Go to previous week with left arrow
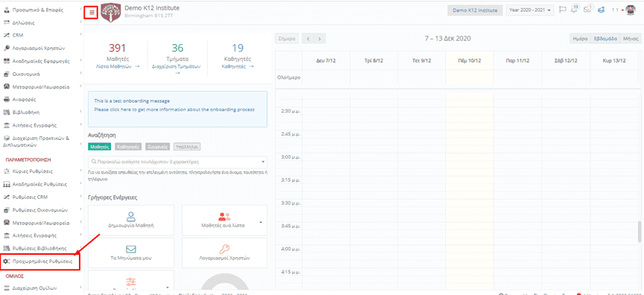Screen dimensions: 644x295 (x=307, y=39)
